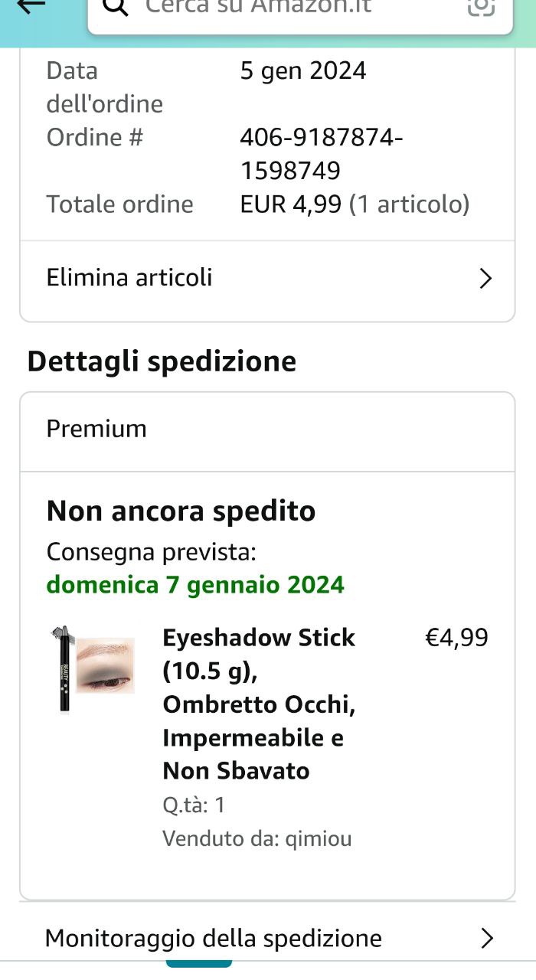The height and width of the screenshot is (980, 536).
Task: Select the Non ancora spedito status
Action: (181, 511)
